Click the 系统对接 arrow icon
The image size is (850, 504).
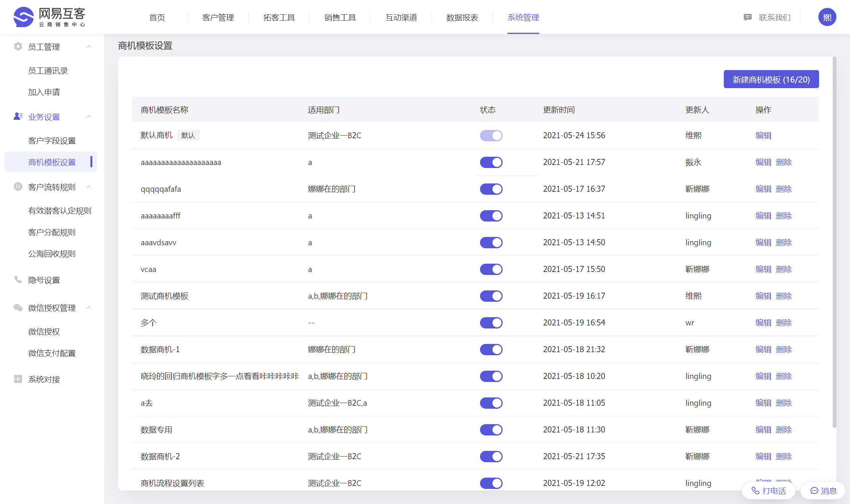point(18,379)
